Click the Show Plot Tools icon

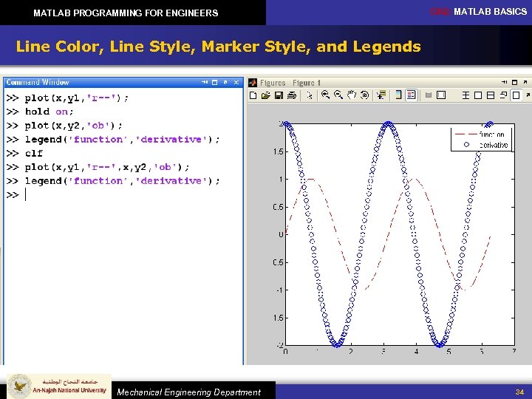(441, 95)
